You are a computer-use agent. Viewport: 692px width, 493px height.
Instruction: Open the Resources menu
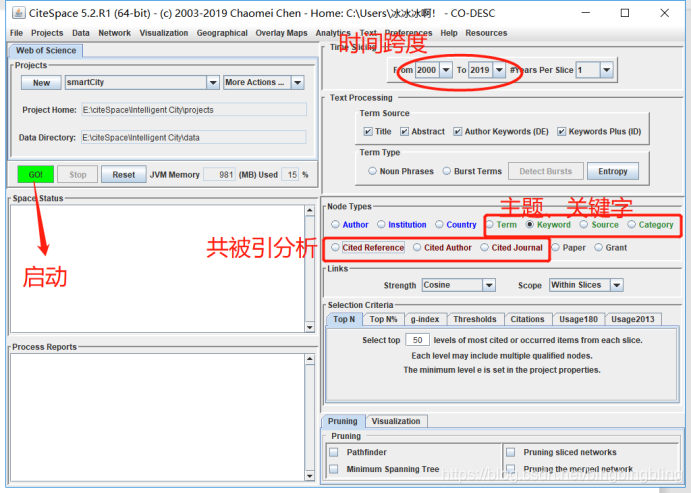pos(486,33)
